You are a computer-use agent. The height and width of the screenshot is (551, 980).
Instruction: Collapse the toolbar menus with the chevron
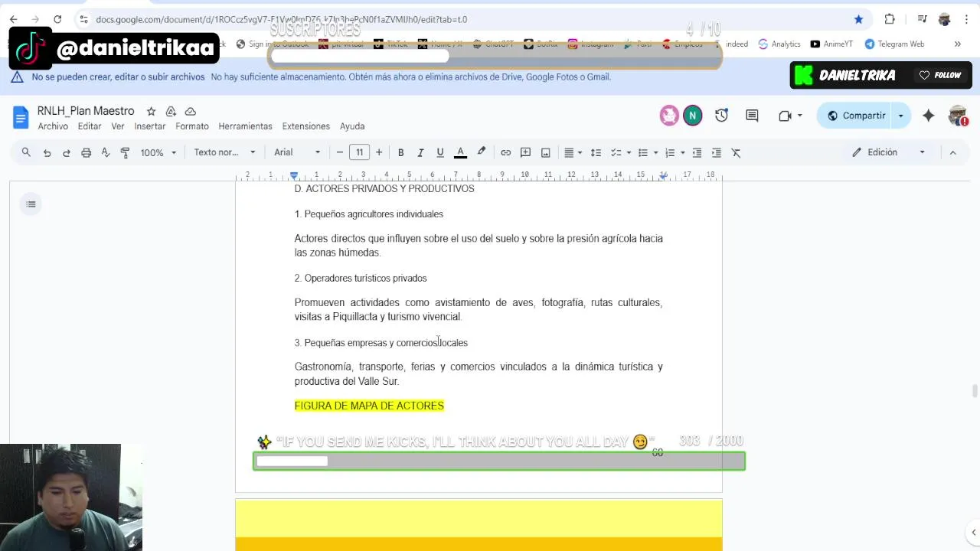coord(953,152)
